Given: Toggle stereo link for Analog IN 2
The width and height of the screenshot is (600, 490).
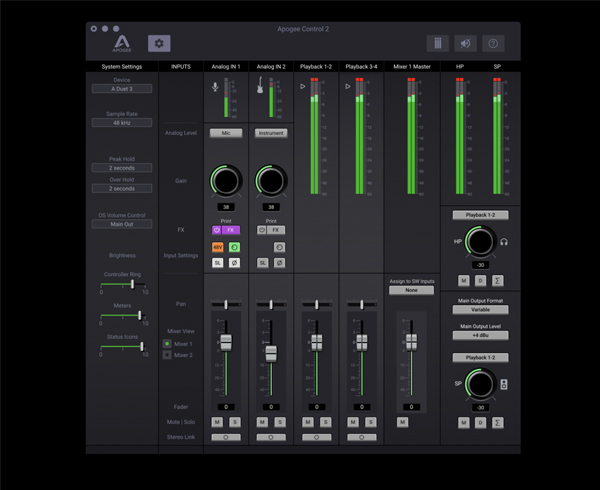Looking at the screenshot, I should point(271,437).
